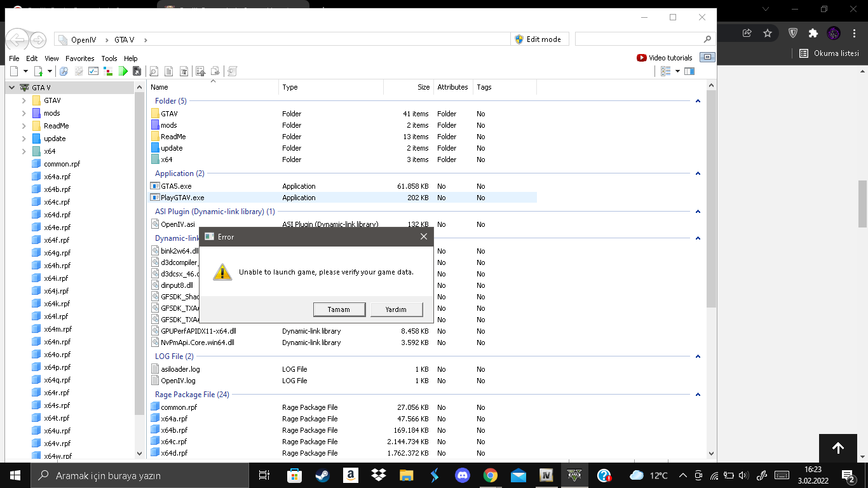
Task: Click the Windows taskbar search box
Action: coord(139,475)
